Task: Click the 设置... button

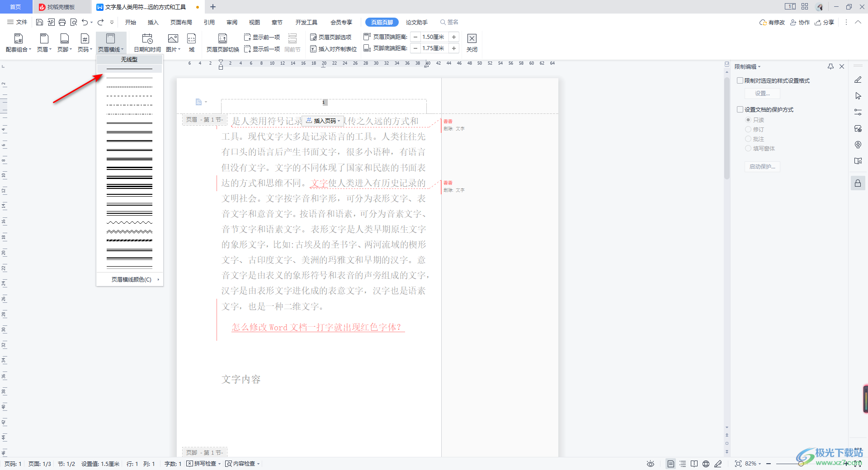Action: (762, 94)
